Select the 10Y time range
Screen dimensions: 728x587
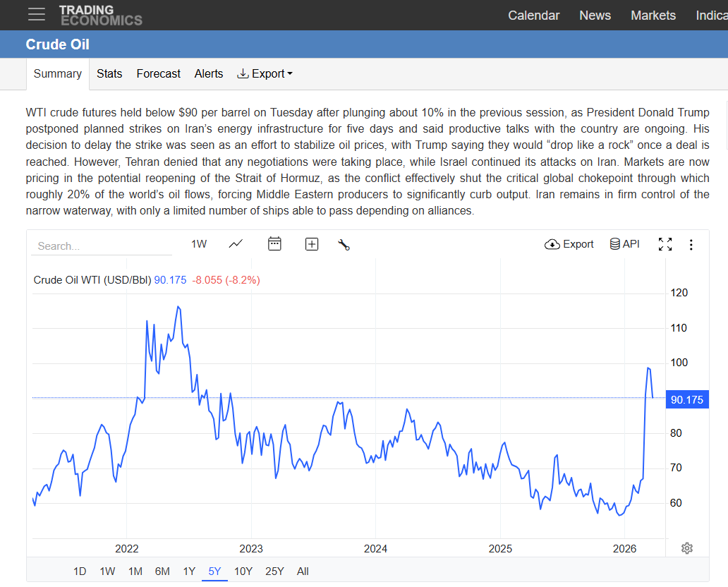pos(243,571)
